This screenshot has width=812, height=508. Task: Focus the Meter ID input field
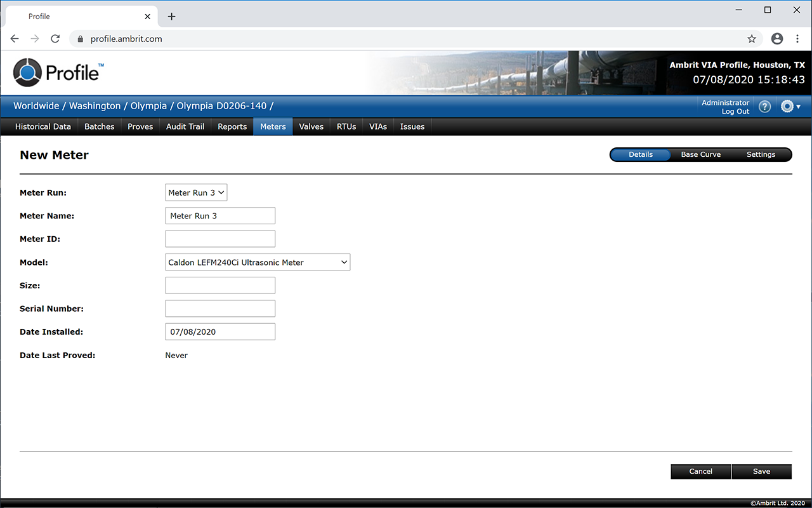point(220,239)
